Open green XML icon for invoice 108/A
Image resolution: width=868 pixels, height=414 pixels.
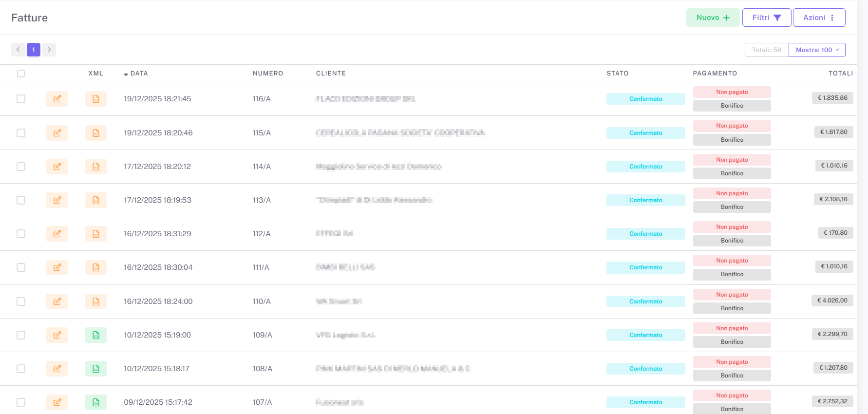[x=96, y=369]
